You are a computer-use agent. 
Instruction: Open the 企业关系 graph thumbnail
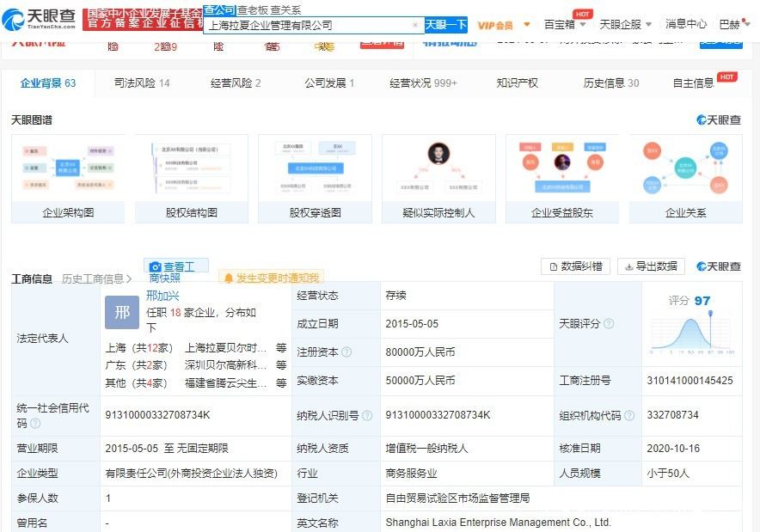tap(686, 179)
